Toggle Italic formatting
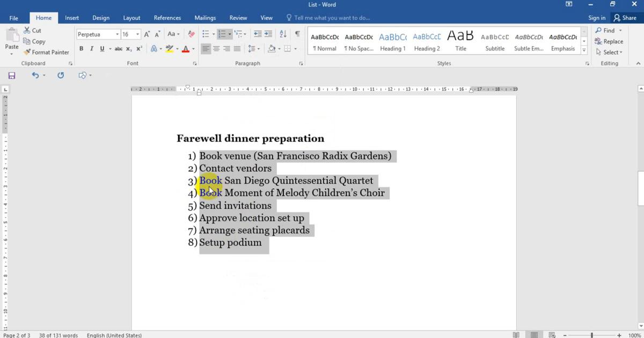This screenshot has height=338, width=644. tap(92, 49)
